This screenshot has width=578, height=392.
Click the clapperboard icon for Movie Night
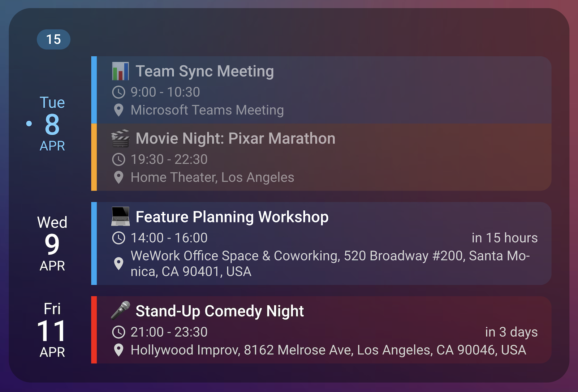(x=120, y=138)
